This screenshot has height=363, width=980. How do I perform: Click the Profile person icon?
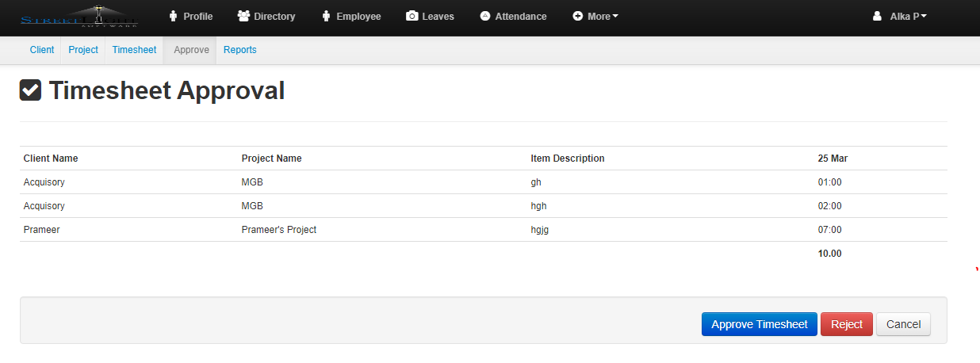[174, 17]
